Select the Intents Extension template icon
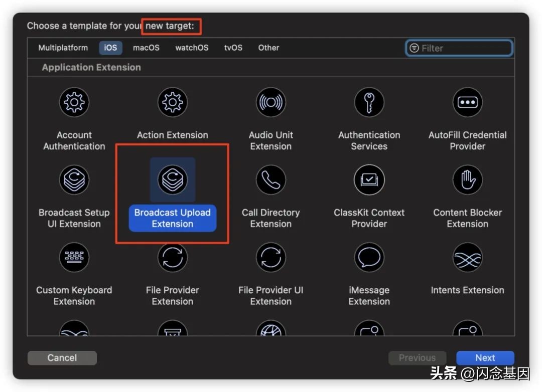The height and width of the screenshot is (392, 542). click(467, 257)
